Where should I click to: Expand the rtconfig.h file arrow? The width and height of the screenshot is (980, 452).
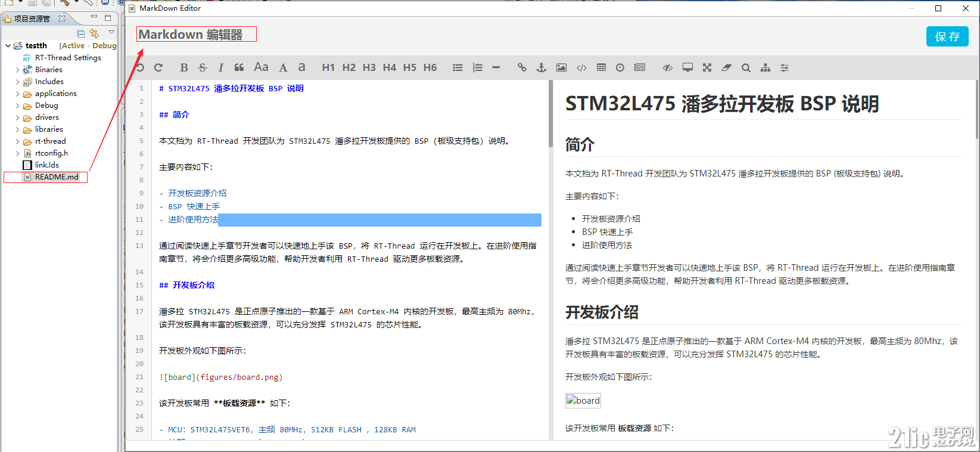[17, 153]
